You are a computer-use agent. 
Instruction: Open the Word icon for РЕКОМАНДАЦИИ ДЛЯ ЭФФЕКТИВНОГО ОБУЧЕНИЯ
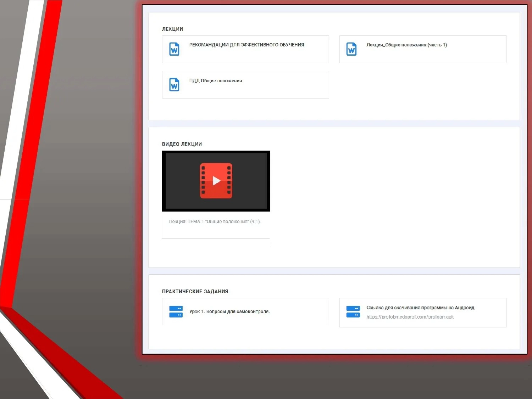click(174, 49)
